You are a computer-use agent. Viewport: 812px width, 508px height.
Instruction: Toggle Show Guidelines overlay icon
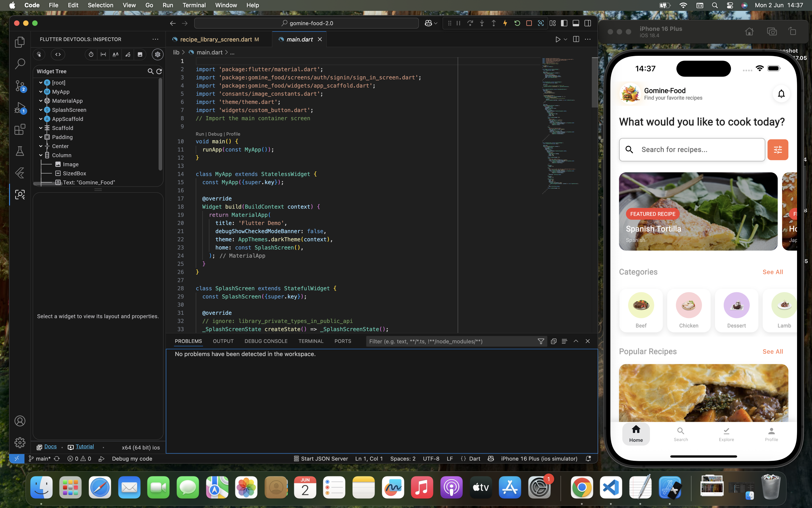[103, 54]
